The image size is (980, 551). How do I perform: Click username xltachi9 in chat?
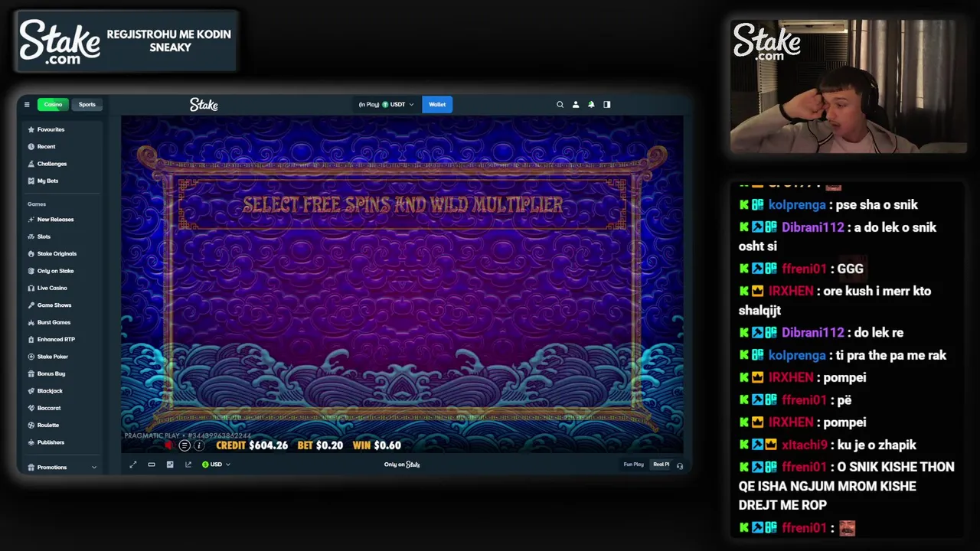[805, 445]
